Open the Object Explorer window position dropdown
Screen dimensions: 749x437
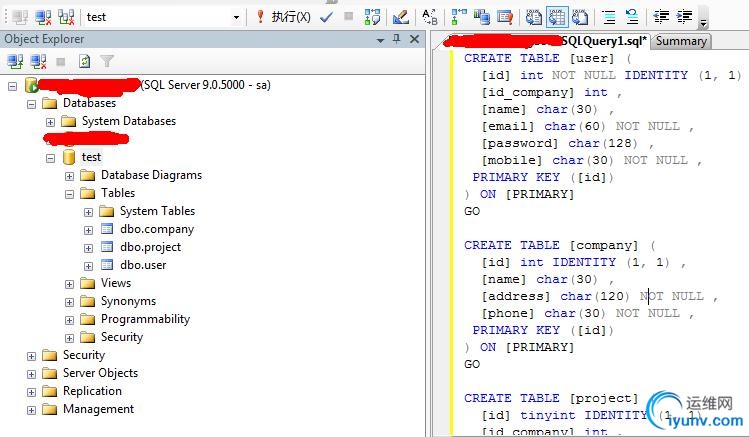point(380,40)
